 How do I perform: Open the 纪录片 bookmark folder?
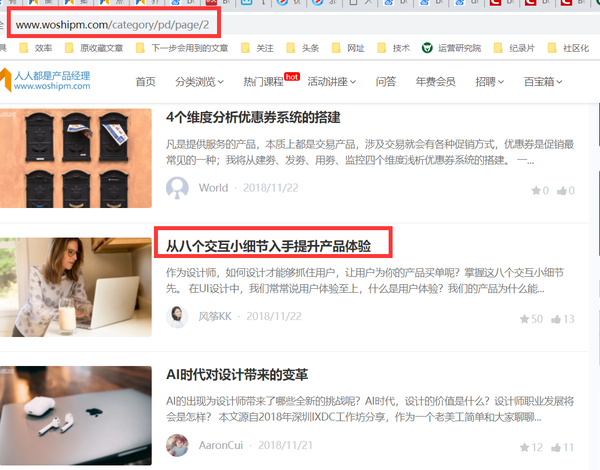click(x=514, y=48)
